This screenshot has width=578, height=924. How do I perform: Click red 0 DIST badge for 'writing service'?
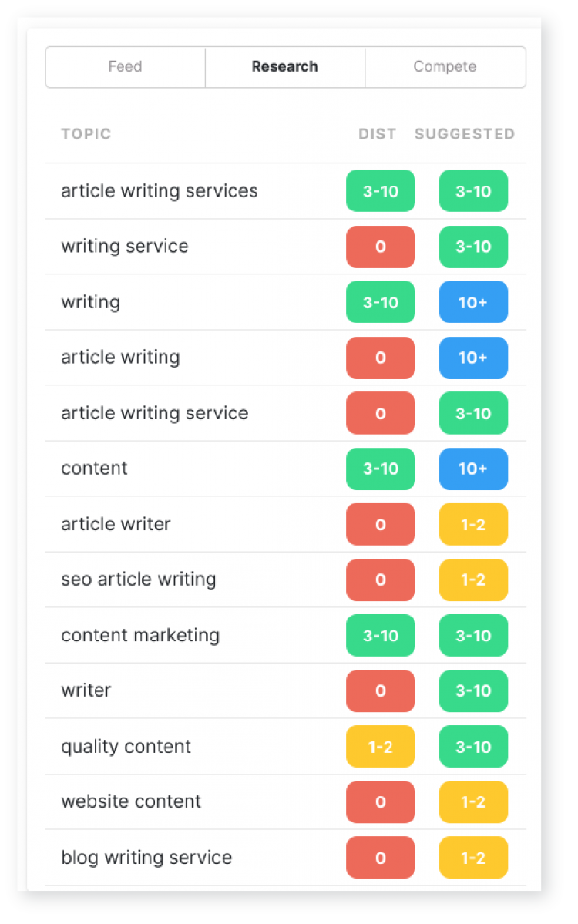click(380, 247)
